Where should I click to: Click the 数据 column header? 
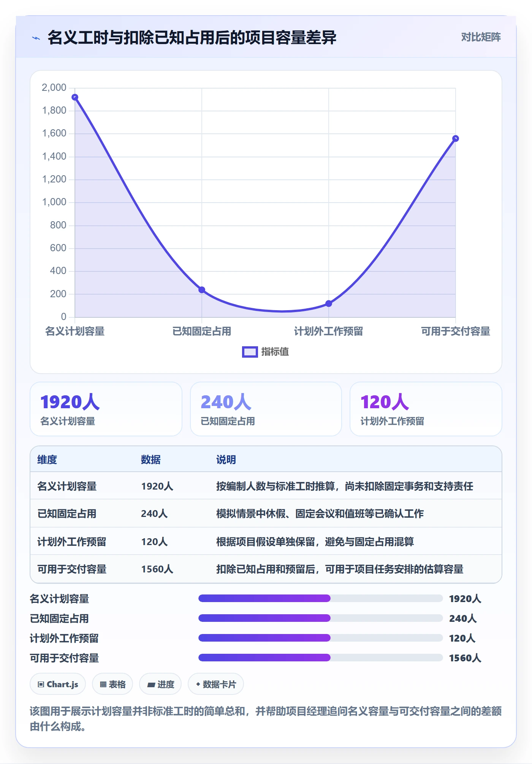tap(151, 460)
